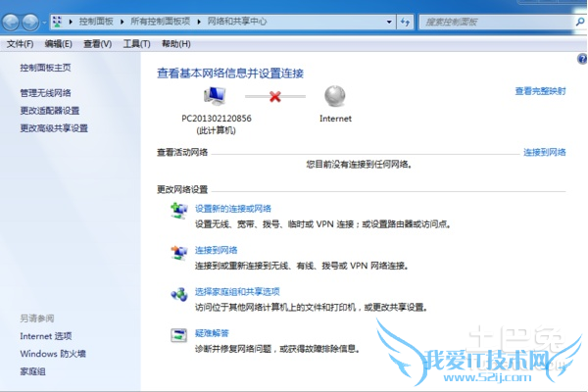Click the Internet label under globe
Image resolution: width=588 pixels, height=392 pixels.
click(335, 119)
